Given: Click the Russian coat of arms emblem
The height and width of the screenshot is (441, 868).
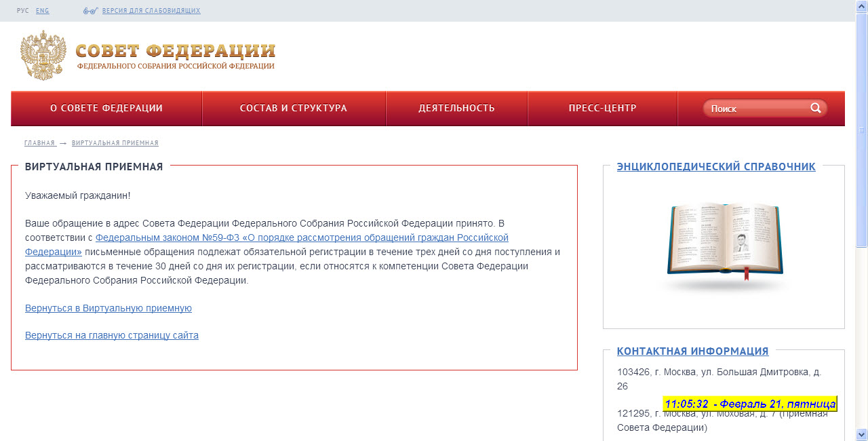Looking at the screenshot, I should point(44,55).
